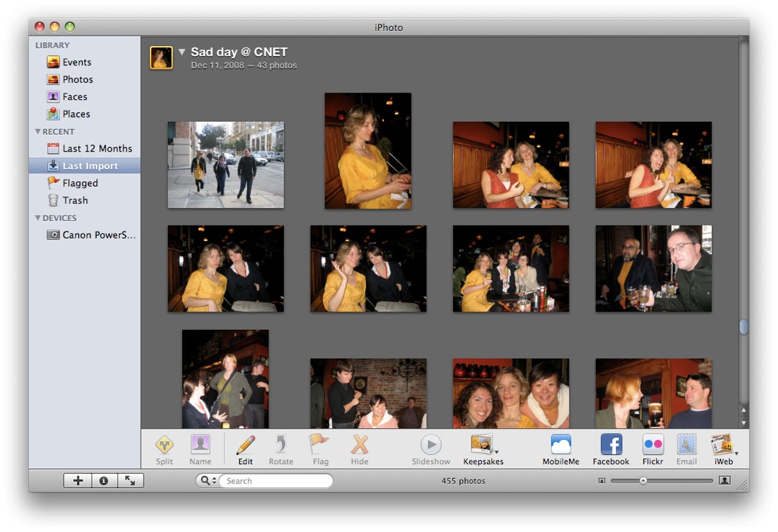Open the Keepsakes dropdown menu

tap(483, 445)
